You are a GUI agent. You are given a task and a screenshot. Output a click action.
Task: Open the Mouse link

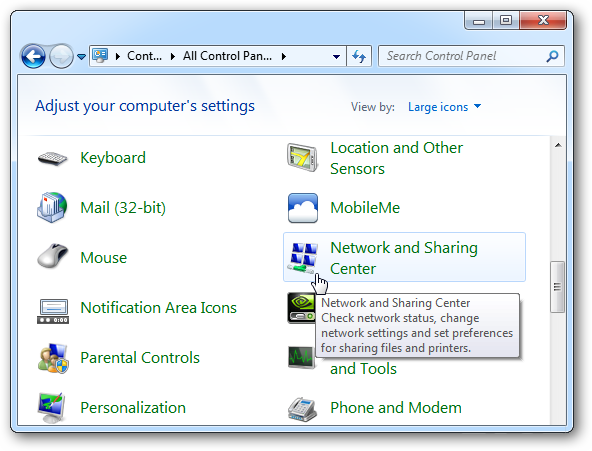(103, 258)
